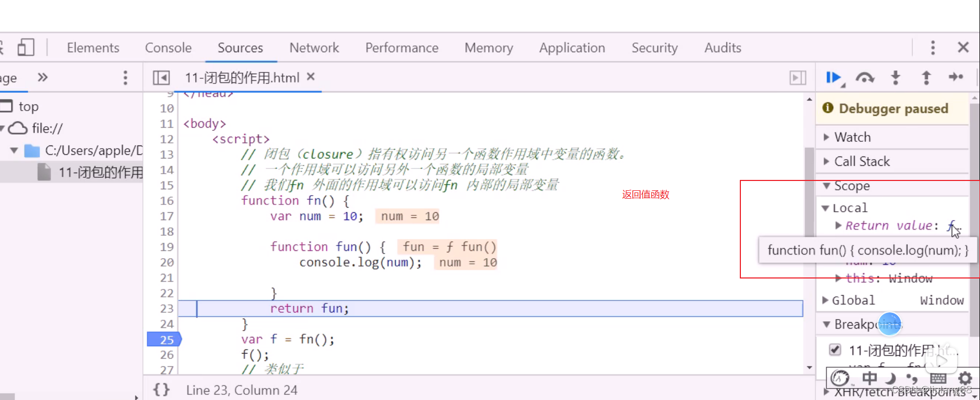980x400 pixels.
Task: Click the Step button in debugger toolbar
Action: point(956,77)
